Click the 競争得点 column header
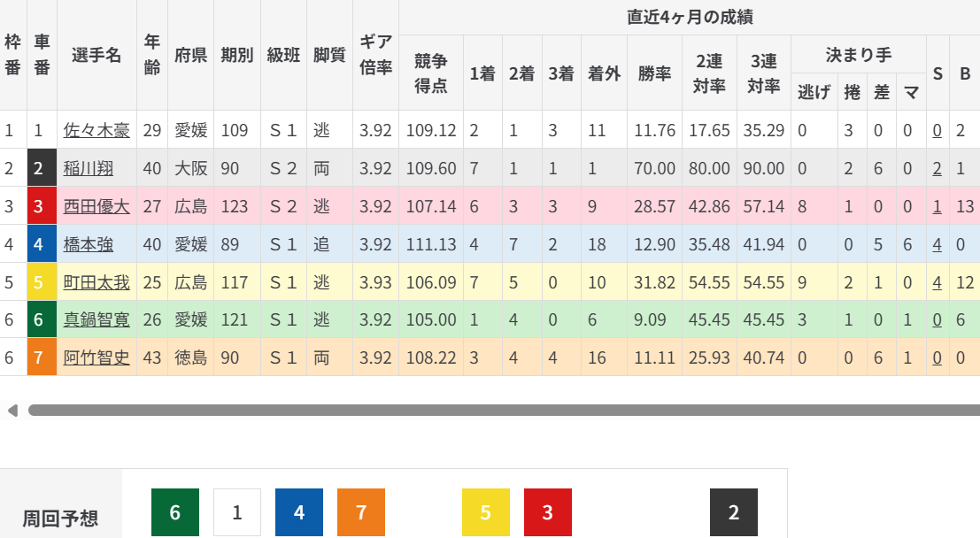 431,73
